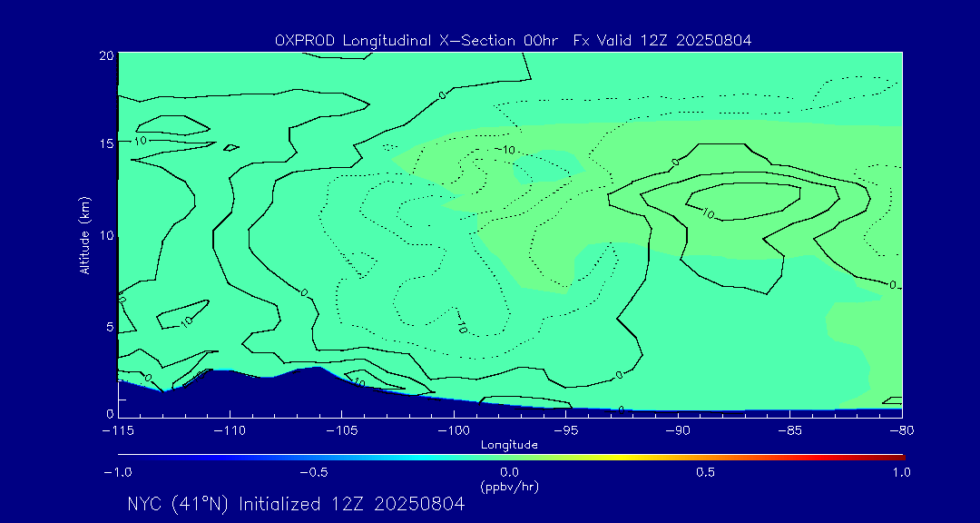Image resolution: width=980 pixels, height=523 pixels.
Task: Click the 15 km altitude tick label
Action: tap(105, 144)
